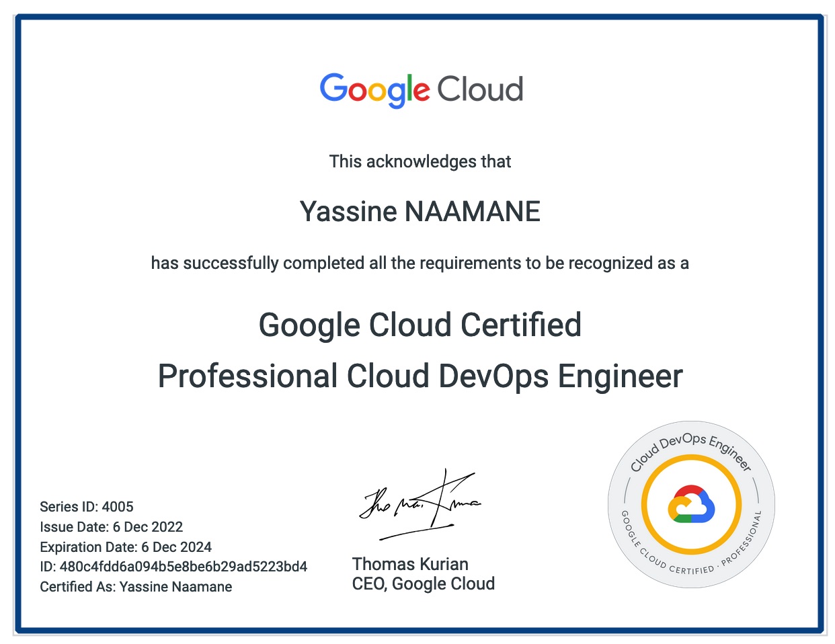Click Thomas Kurian's handwritten signature
Viewport: 835px width, 644px height.
pos(420,504)
